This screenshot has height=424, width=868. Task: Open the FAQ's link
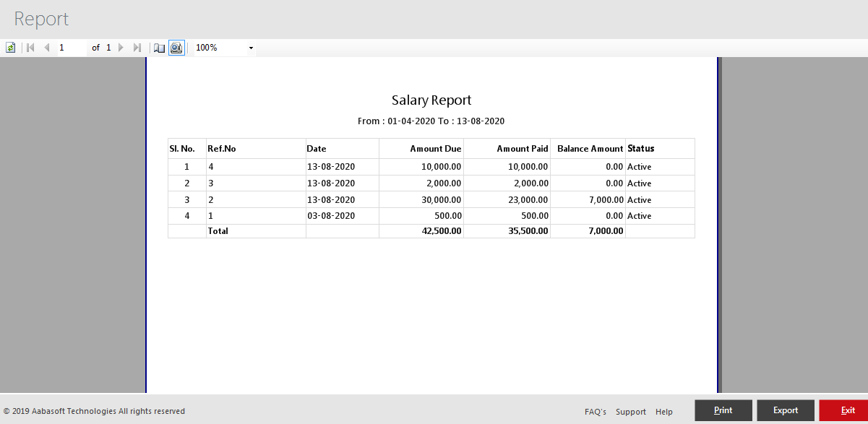[x=596, y=412]
